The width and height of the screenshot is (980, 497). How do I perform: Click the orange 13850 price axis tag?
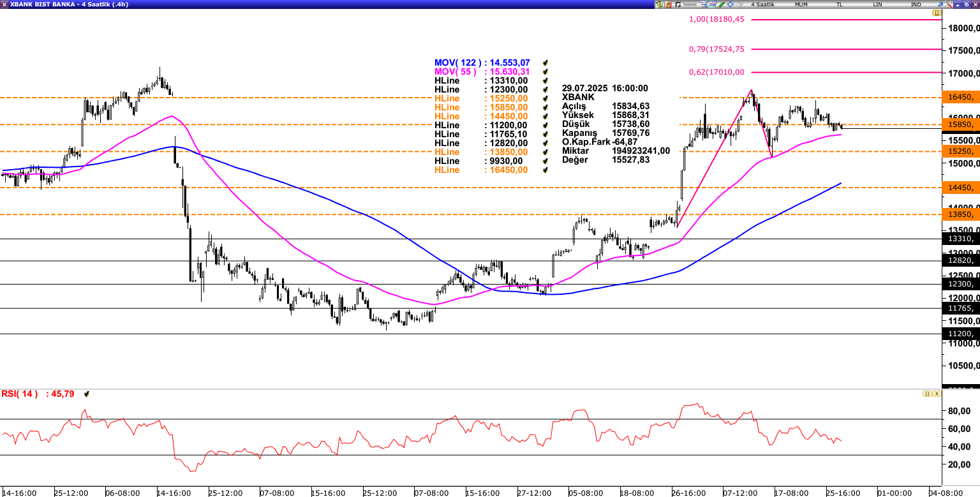(x=961, y=214)
